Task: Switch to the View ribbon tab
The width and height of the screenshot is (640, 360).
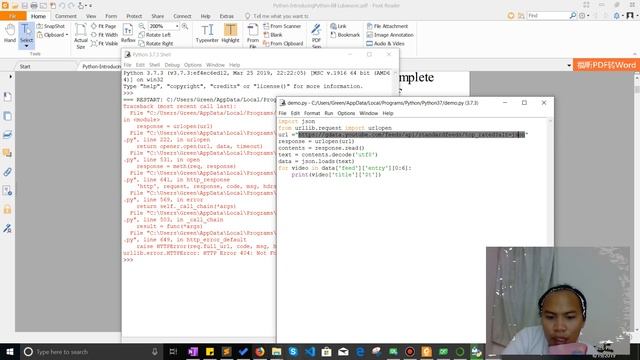Action: [91, 16]
